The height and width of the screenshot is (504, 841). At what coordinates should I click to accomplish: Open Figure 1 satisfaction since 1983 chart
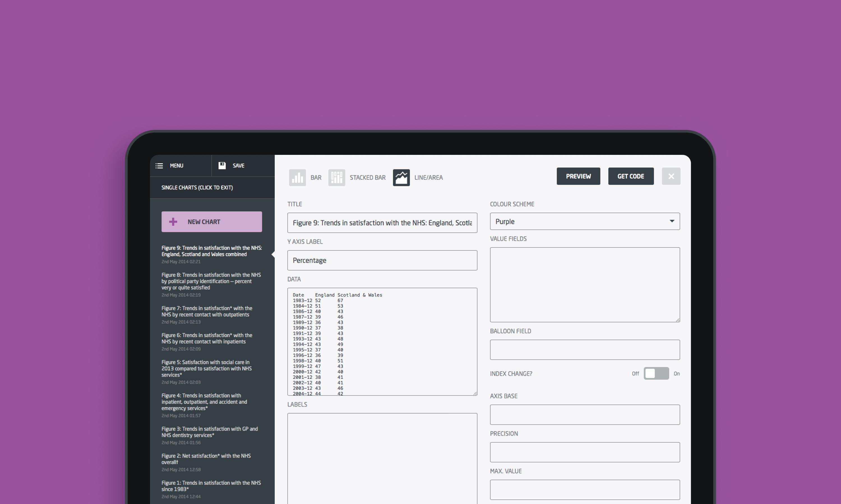pos(211,486)
